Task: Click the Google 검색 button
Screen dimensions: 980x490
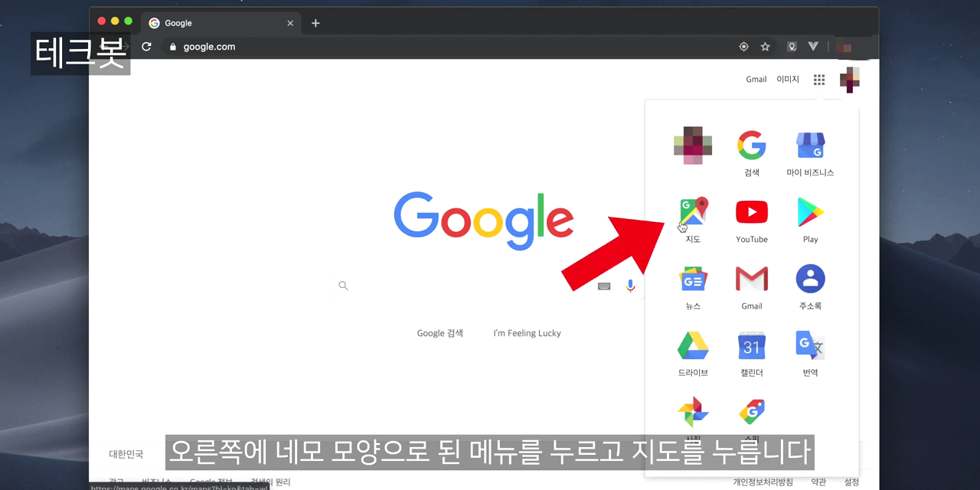Action: coord(440,333)
